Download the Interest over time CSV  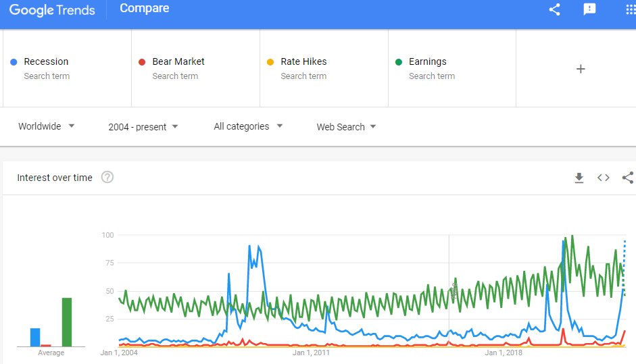click(x=579, y=178)
